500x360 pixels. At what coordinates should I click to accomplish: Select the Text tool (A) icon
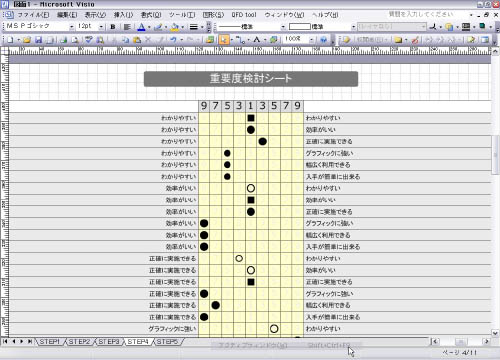point(256,40)
